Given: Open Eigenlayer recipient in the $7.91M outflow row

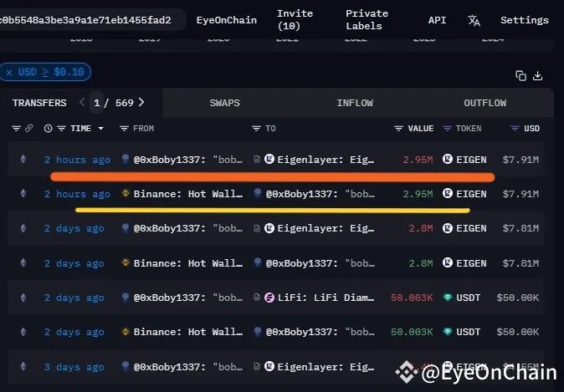Looking at the screenshot, I should click(326, 160).
